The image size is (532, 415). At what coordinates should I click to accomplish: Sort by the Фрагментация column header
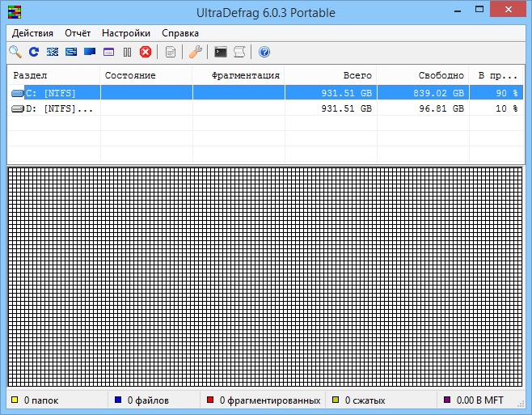pyautogui.click(x=239, y=75)
